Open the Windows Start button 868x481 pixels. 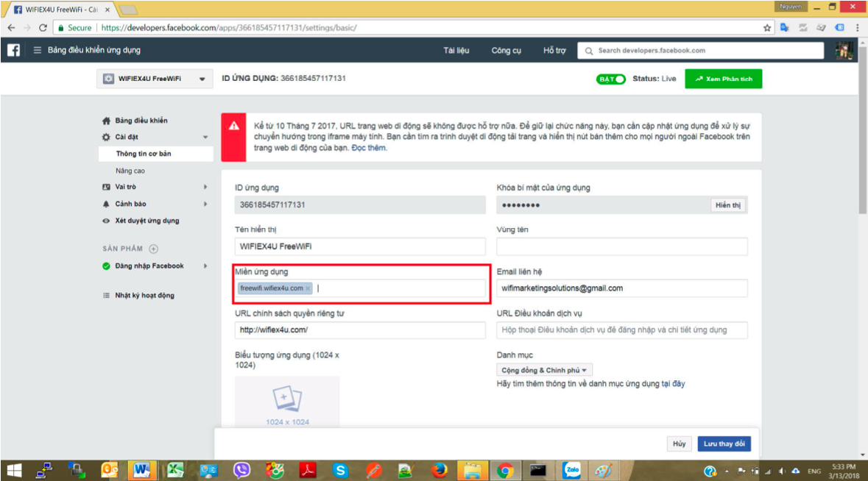coord(14,471)
